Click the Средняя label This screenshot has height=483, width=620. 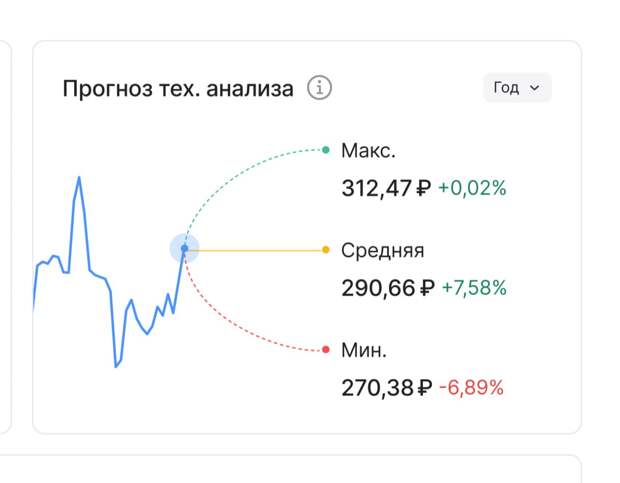pos(382,251)
